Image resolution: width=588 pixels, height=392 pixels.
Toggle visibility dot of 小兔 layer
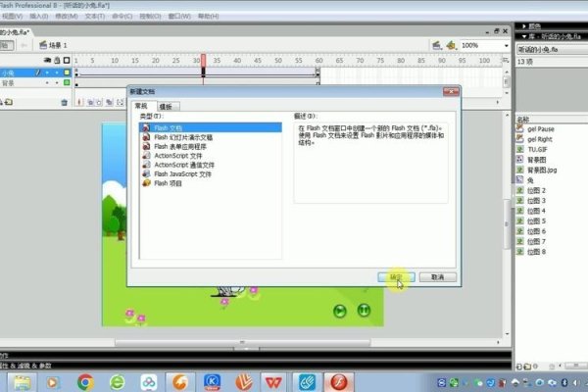coord(47,73)
